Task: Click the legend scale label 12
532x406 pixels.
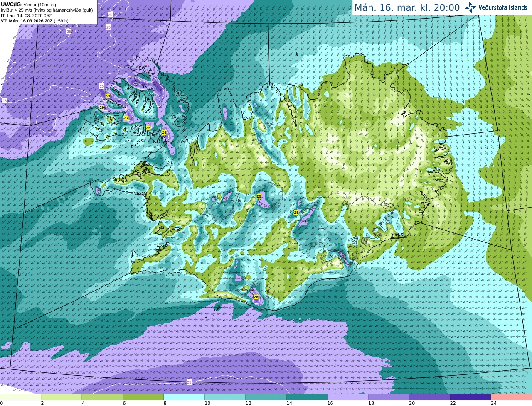Action: 248,403
